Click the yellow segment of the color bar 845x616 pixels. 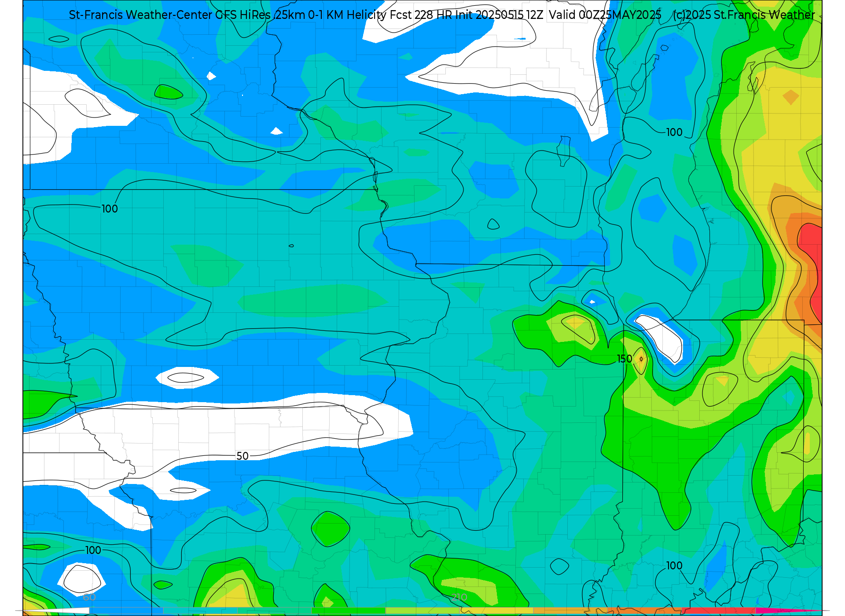click(496, 611)
